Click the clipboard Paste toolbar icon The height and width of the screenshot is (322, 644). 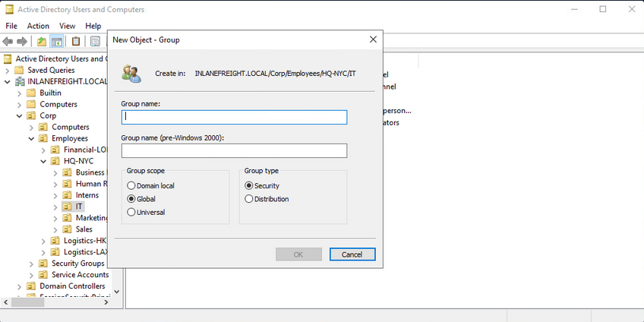pyautogui.click(x=76, y=41)
